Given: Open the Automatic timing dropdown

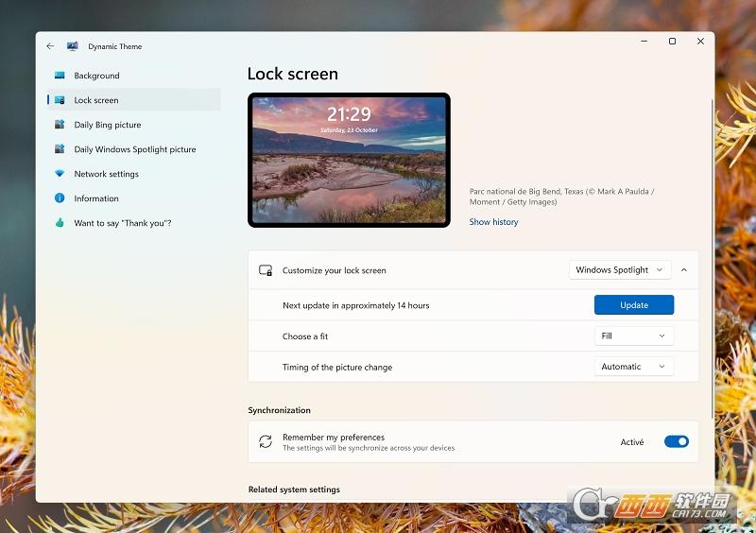Looking at the screenshot, I should coord(634,367).
